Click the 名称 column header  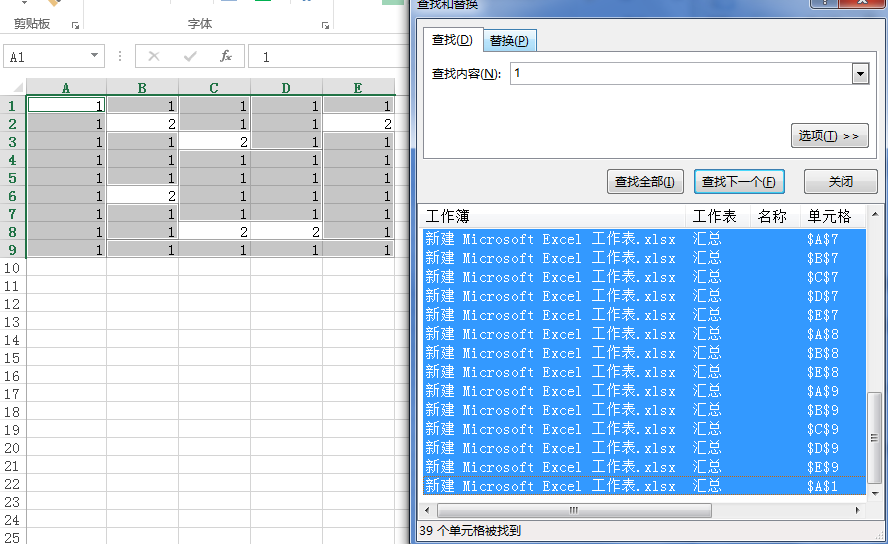click(x=776, y=216)
